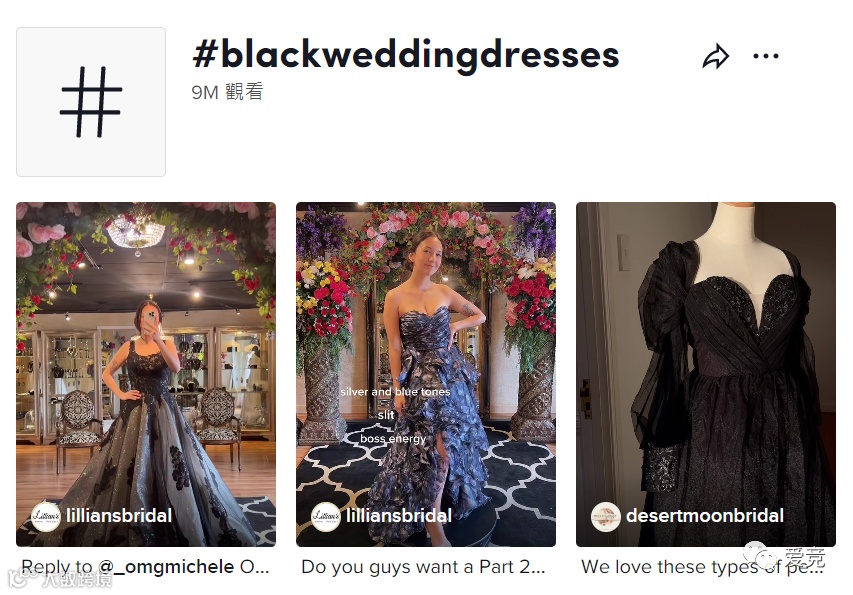Click the 'silver and blue tones' overlay text
The image size is (853, 595).
click(x=395, y=392)
